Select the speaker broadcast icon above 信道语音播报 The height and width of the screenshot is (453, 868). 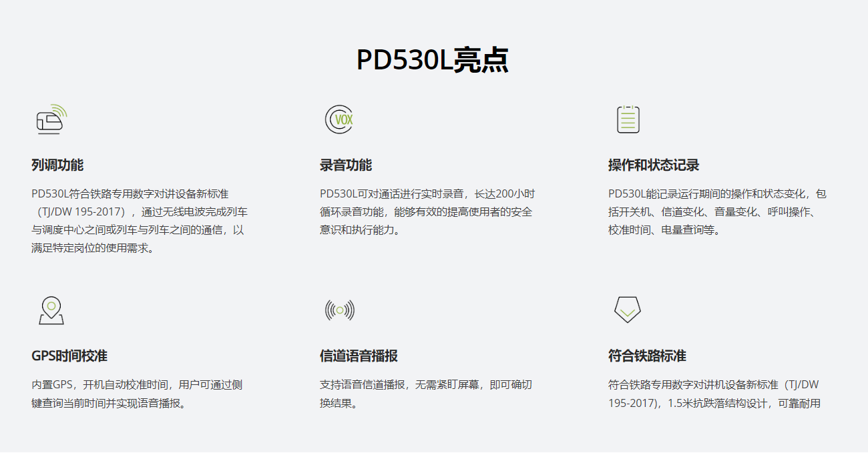341,309
